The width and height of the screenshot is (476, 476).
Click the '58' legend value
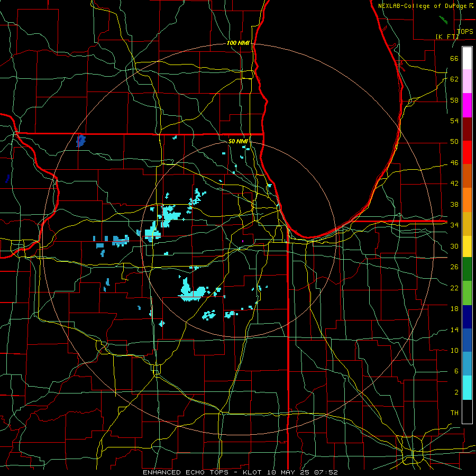point(454,100)
